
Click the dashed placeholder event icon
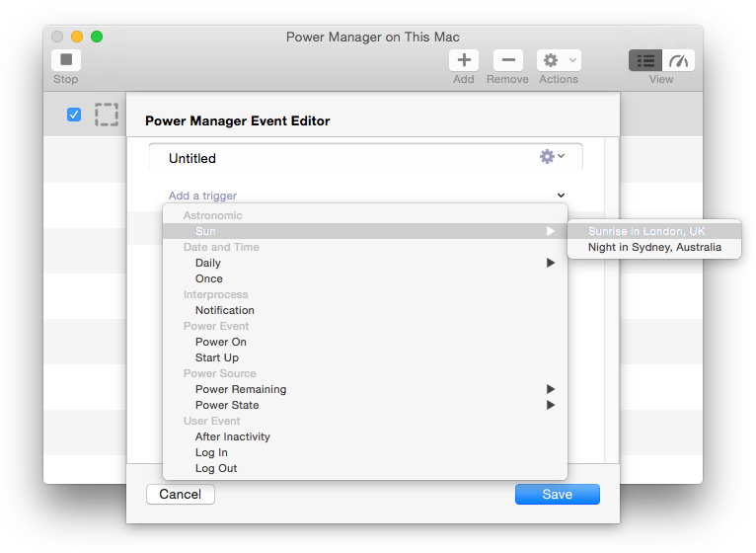click(106, 115)
